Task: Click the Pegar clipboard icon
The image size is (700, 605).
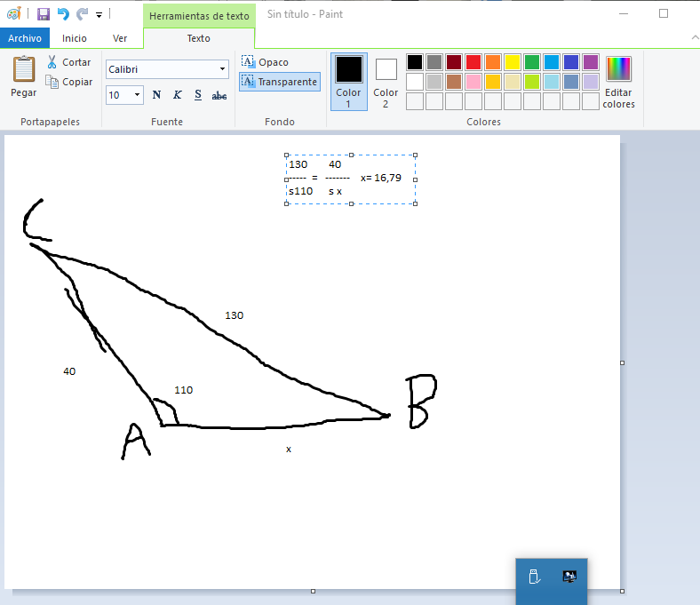Action: (x=24, y=68)
